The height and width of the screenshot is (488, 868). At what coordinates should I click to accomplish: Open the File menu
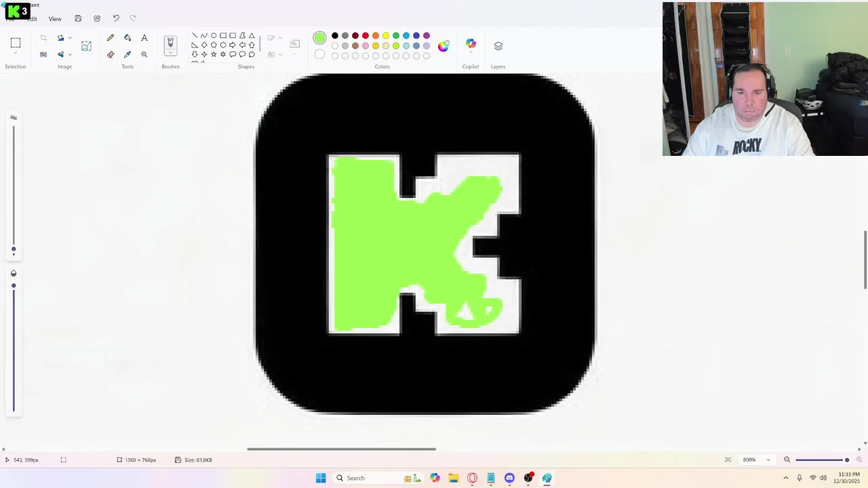10,19
